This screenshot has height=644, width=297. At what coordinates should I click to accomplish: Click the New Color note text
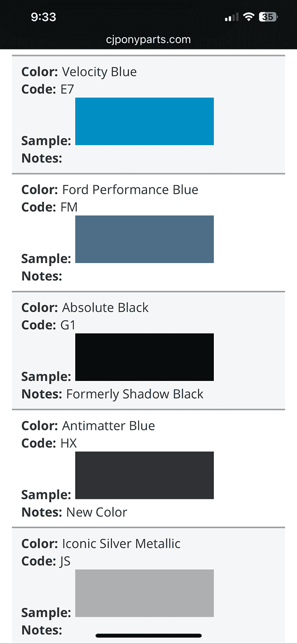(97, 512)
